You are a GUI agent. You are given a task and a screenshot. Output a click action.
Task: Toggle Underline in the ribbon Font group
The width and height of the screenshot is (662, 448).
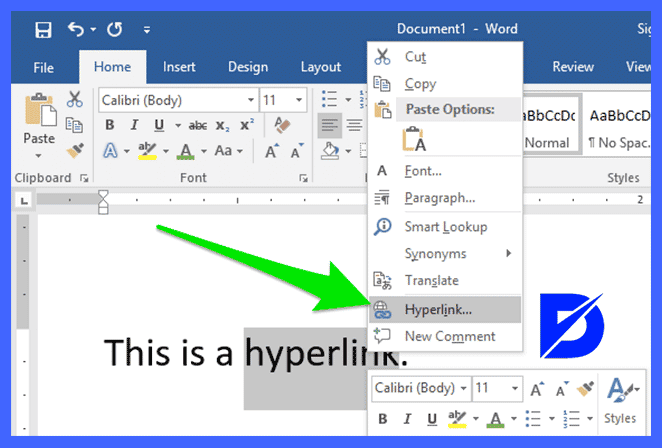pyautogui.click(x=159, y=125)
